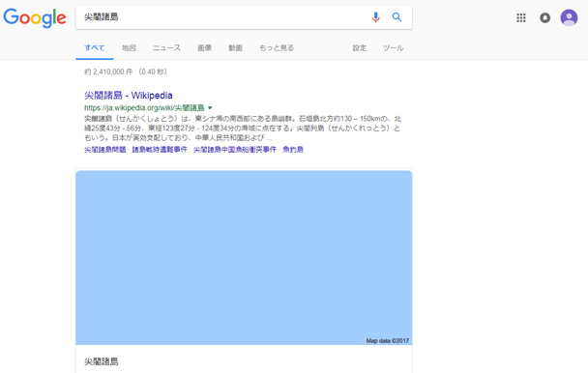
Task: Switch to the 画像 tab
Action: pos(205,48)
